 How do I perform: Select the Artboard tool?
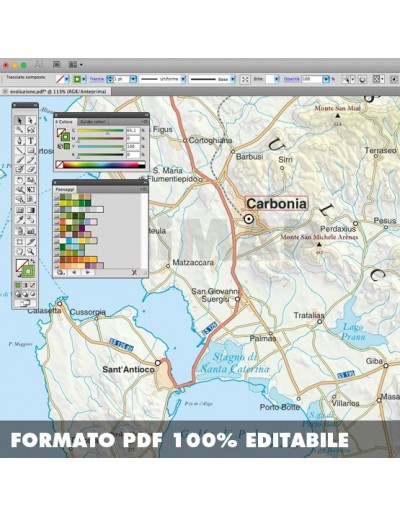pyautogui.click(x=20, y=241)
